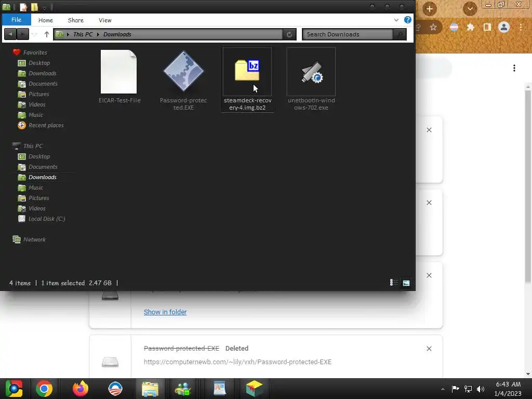Go back with the Explorer back arrow
Viewport: 532px width, 399px height.
point(10,34)
